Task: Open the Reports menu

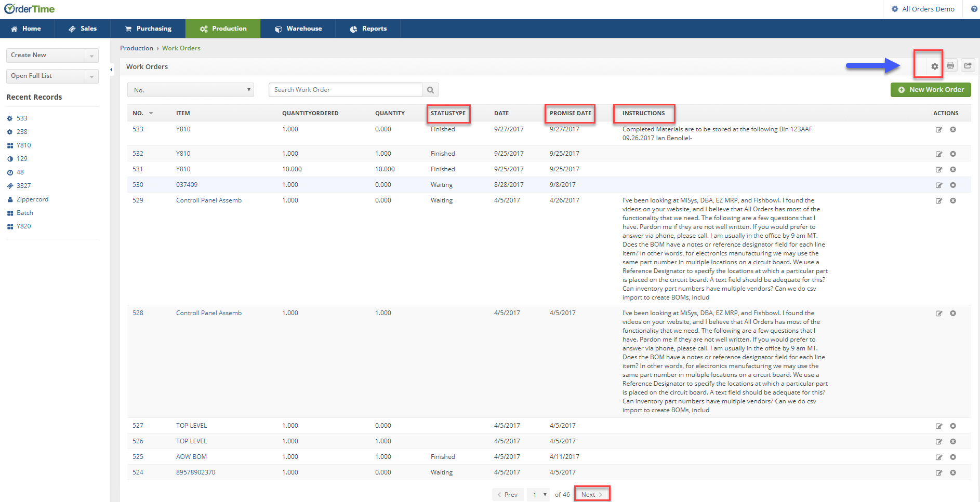Action: (368, 29)
